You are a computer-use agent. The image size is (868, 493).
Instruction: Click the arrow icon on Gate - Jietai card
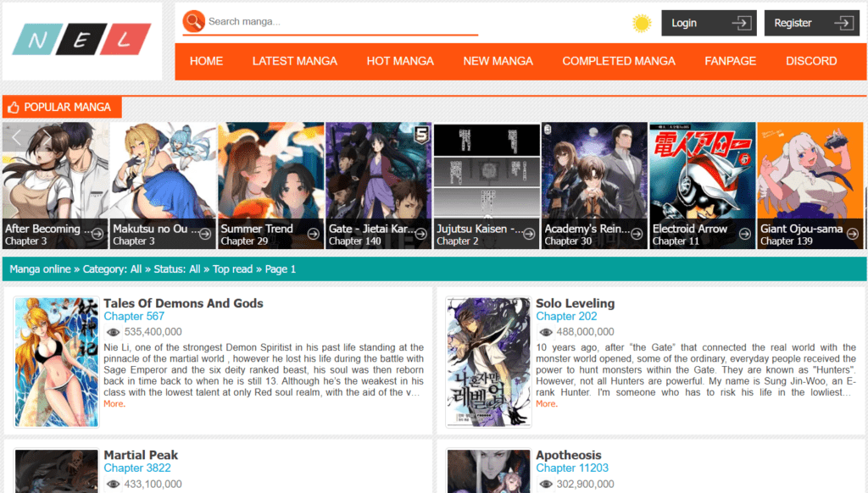[x=421, y=234]
